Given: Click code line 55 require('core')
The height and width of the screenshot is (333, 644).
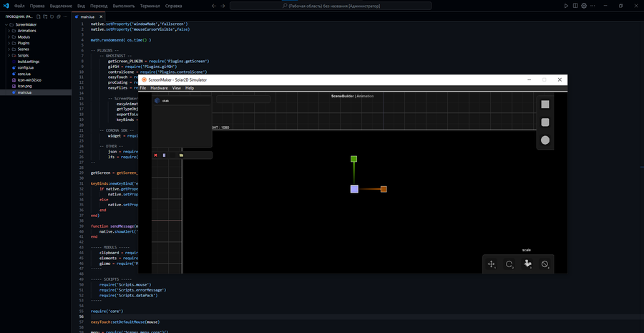Looking at the screenshot, I should (107, 312).
